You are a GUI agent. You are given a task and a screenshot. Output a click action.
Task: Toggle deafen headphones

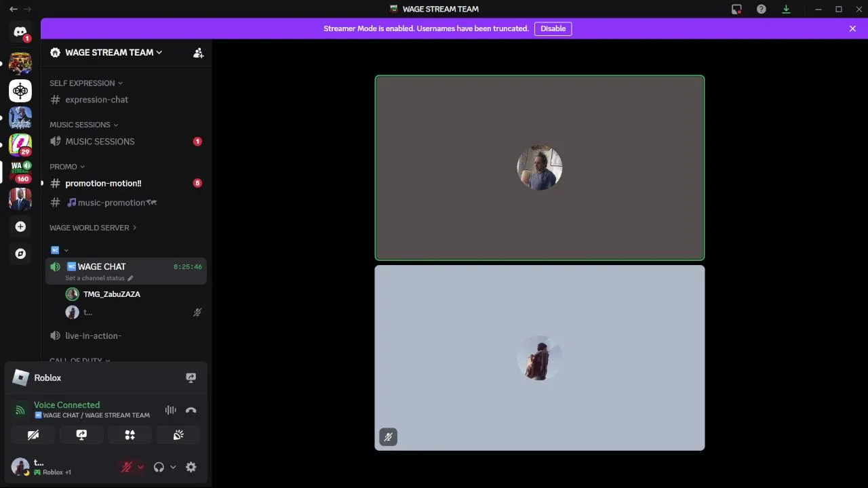(x=159, y=467)
